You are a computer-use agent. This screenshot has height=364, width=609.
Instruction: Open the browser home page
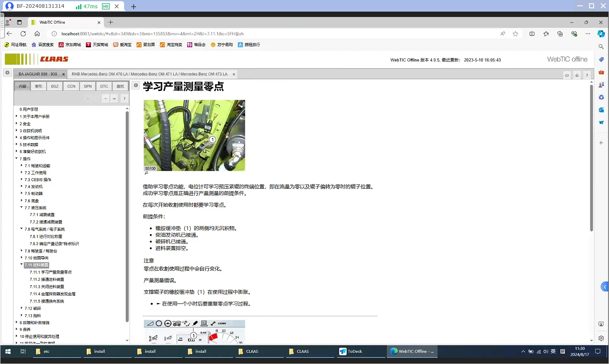[x=37, y=34]
